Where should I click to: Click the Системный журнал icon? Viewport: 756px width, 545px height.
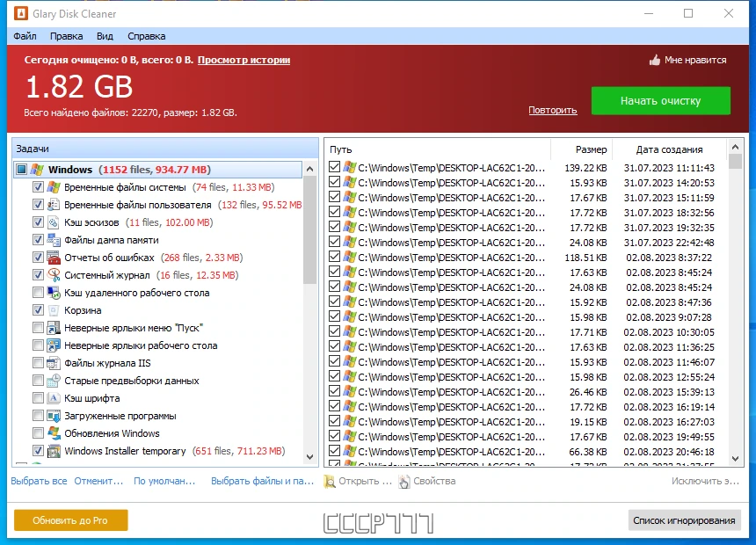tap(54, 275)
